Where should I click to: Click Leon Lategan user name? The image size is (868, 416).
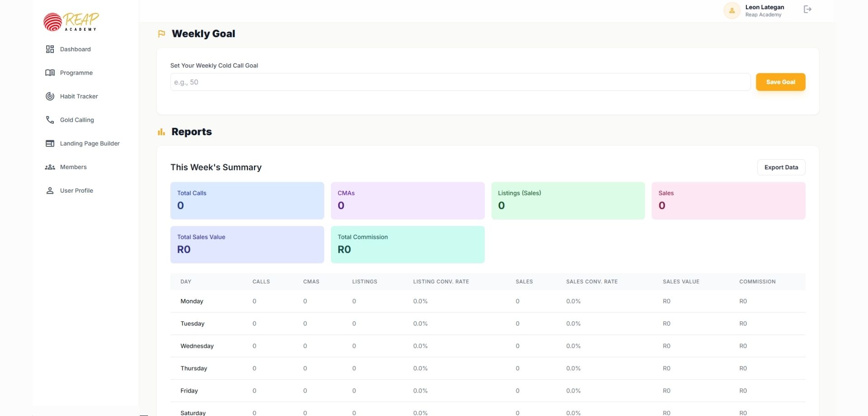764,7
